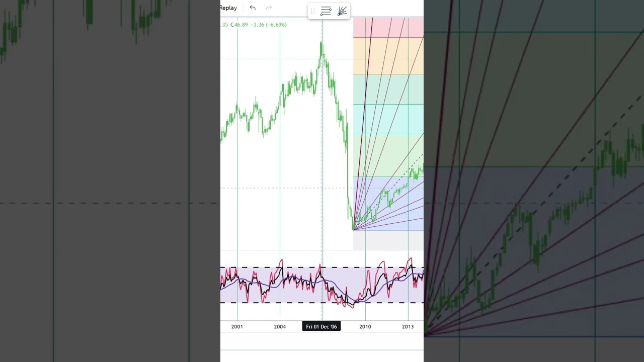This screenshot has width=644, height=362.
Task: Click the oscillator indicator pane
Action: 322,285
